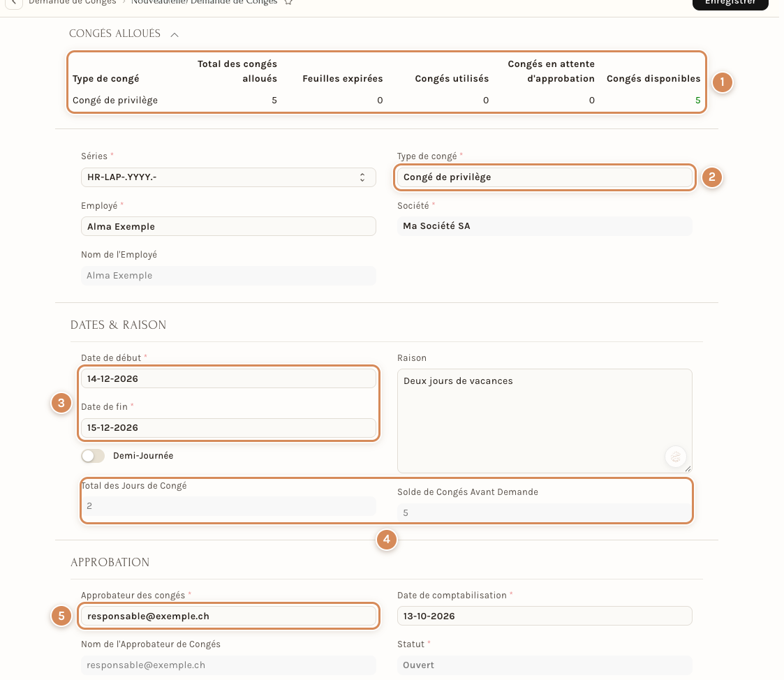
Task: Click the Date de comptabilisation field
Action: point(545,616)
